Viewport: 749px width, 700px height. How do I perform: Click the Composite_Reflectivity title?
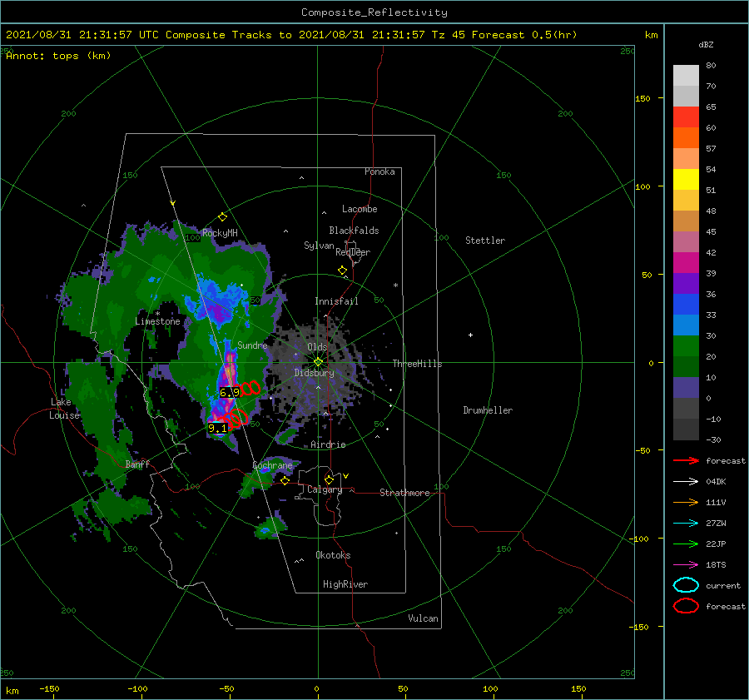tap(374, 12)
